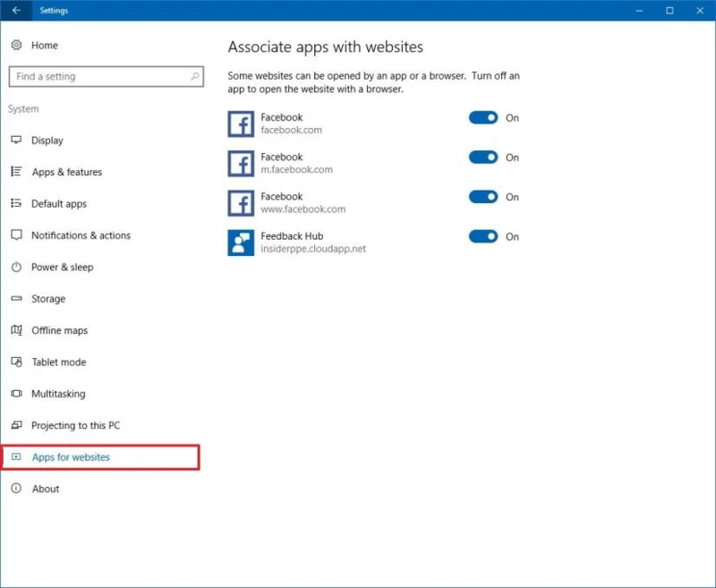Focus the Find a setting search box
716x588 pixels.
pyautogui.click(x=106, y=76)
